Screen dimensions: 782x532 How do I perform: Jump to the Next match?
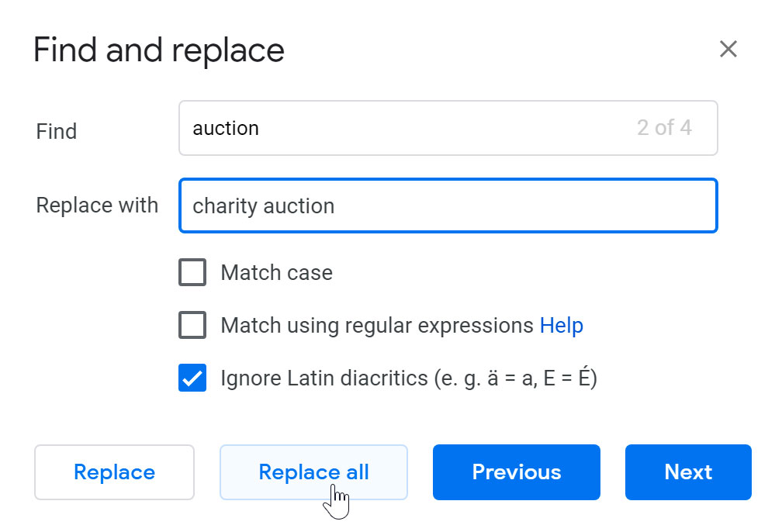tap(688, 472)
